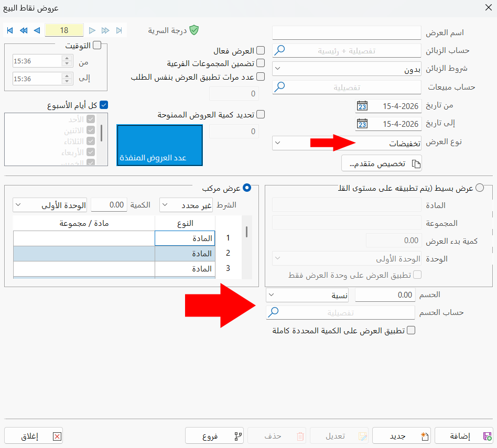Click the مادة / مجموعة column header
Image resolution: width=497 pixels, height=448 pixels.
click(x=84, y=223)
